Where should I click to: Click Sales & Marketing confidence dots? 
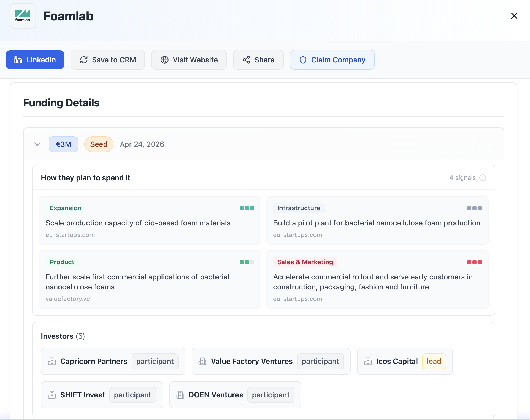click(x=474, y=262)
